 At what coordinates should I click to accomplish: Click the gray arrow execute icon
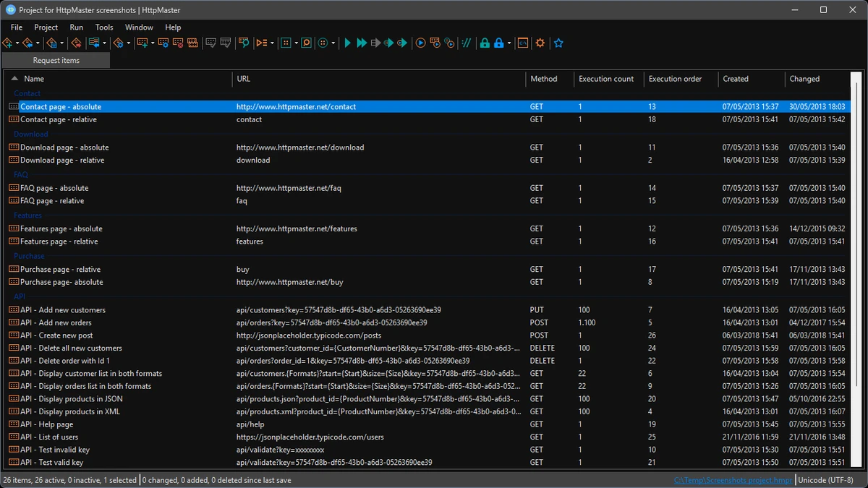click(x=375, y=43)
